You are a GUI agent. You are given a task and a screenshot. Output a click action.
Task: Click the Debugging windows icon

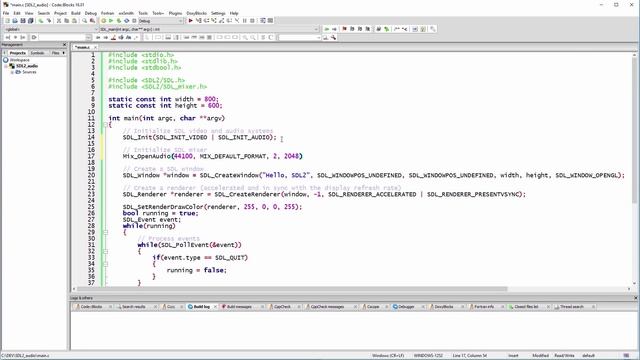[262, 20]
